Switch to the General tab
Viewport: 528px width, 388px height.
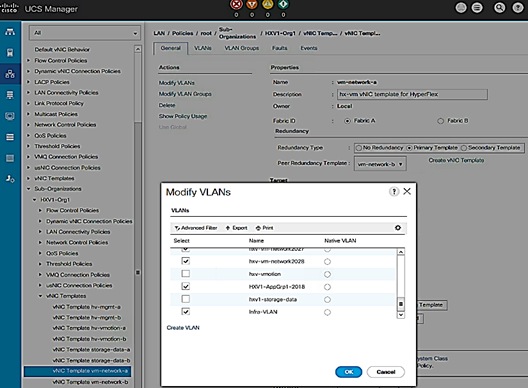click(x=171, y=48)
